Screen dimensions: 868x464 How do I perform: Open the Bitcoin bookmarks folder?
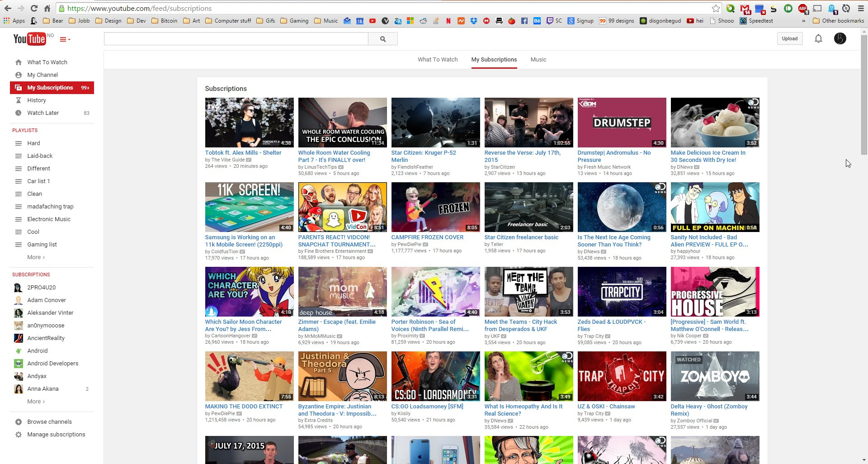164,21
